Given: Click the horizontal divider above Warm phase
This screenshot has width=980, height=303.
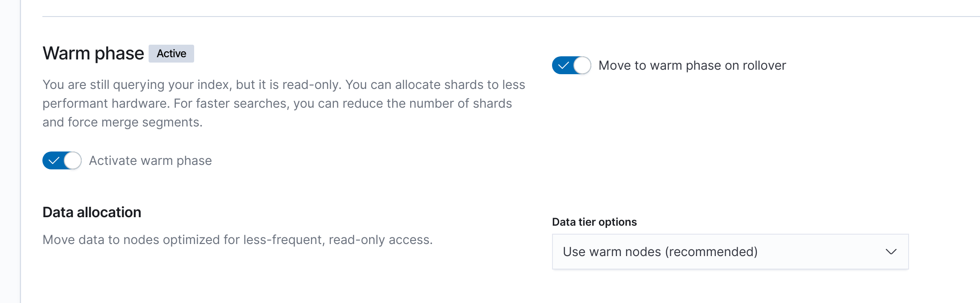Looking at the screenshot, I should point(491,17).
